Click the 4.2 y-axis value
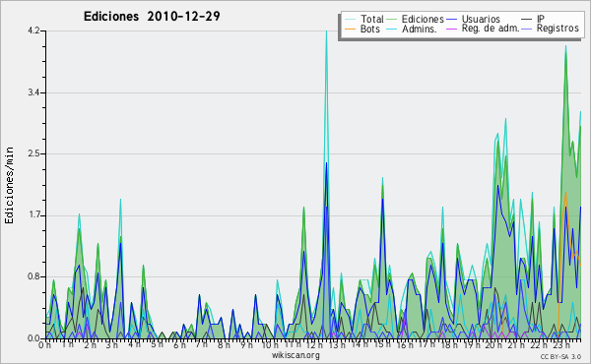591x364 pixels. coord(33,30)
